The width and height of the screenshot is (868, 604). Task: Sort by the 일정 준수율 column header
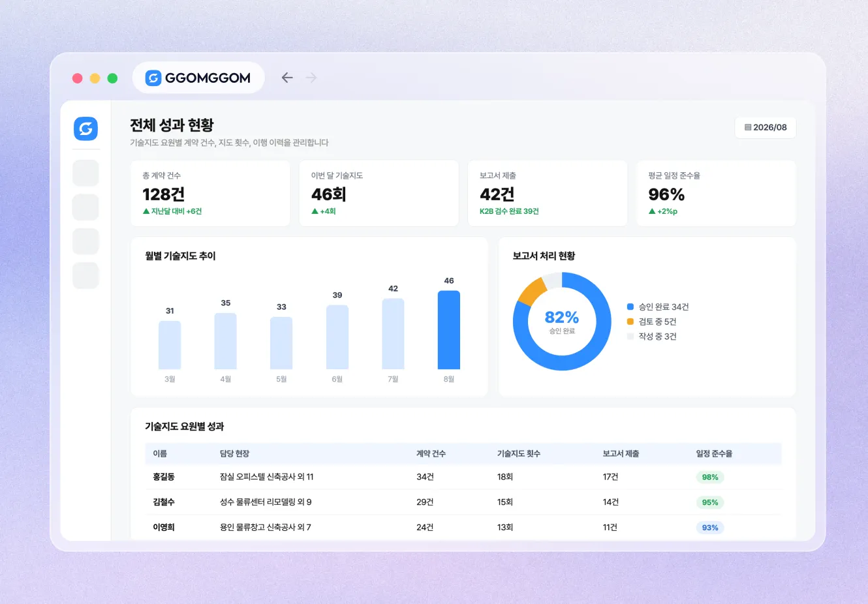714,453
